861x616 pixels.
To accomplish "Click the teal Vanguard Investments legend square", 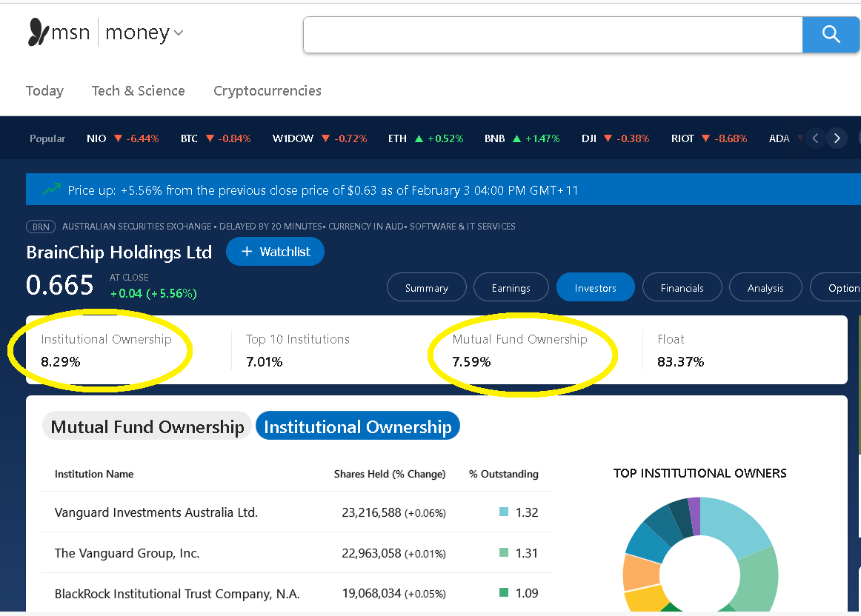I will click(504, 512).
